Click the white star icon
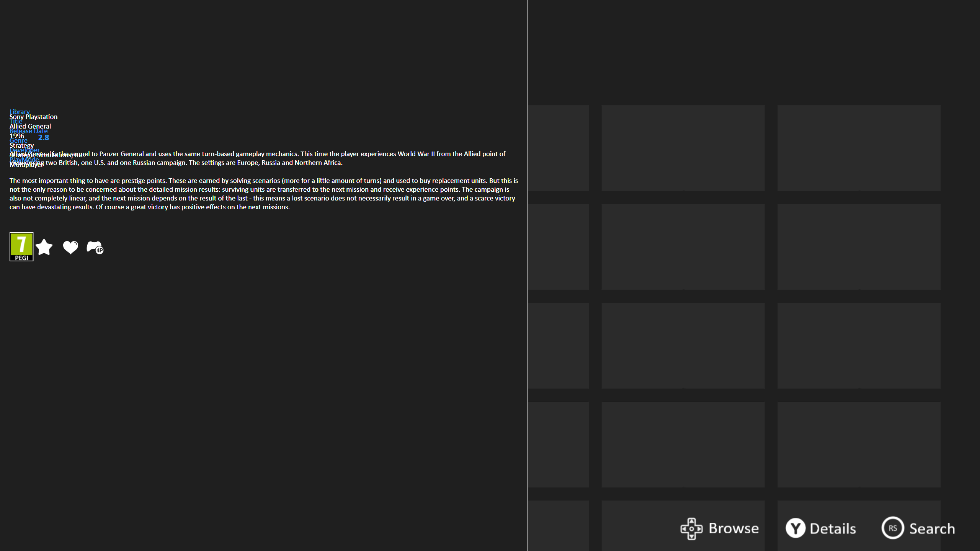The image size is (980, 551). (x=44, y=247)
